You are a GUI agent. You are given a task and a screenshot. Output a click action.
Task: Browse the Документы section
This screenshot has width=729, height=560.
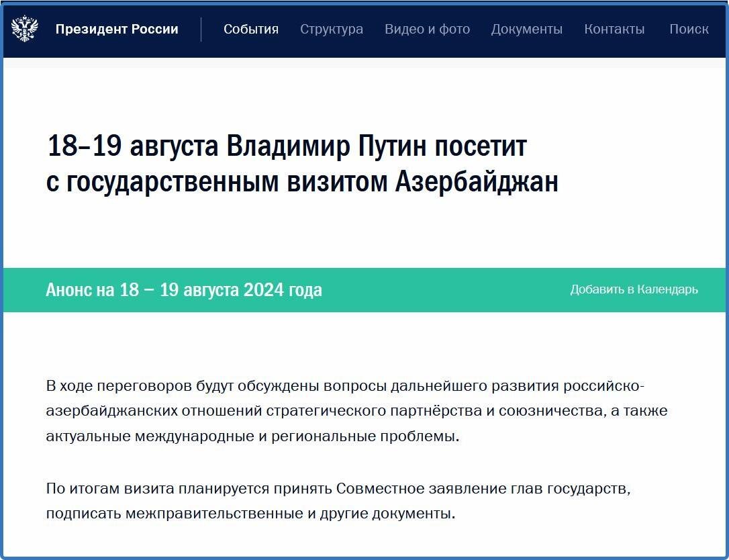coord(528,30)
